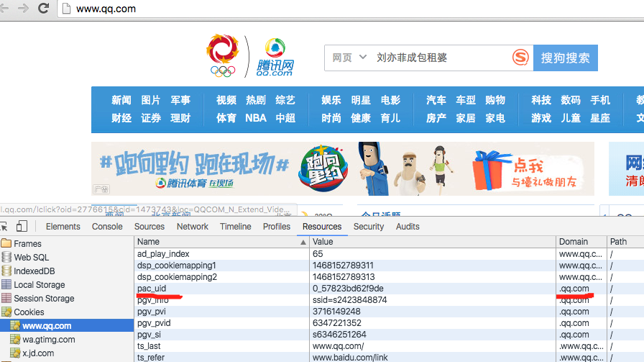Open the Timeline tab

pos(235,227)
